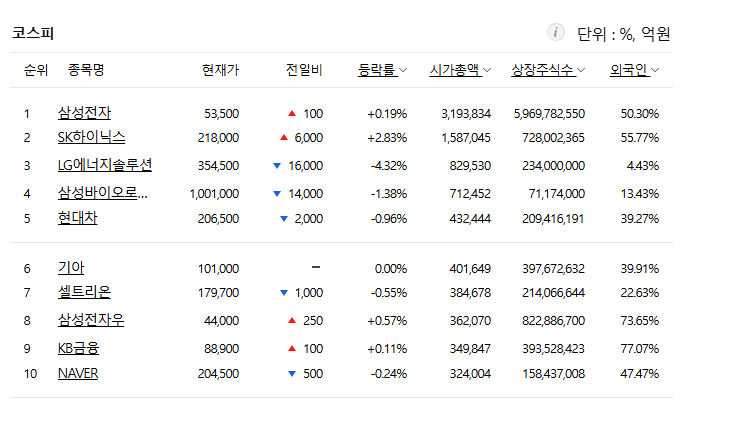Click change rate +0.19%
Screen dimensions: 734x421
(387, 114)
